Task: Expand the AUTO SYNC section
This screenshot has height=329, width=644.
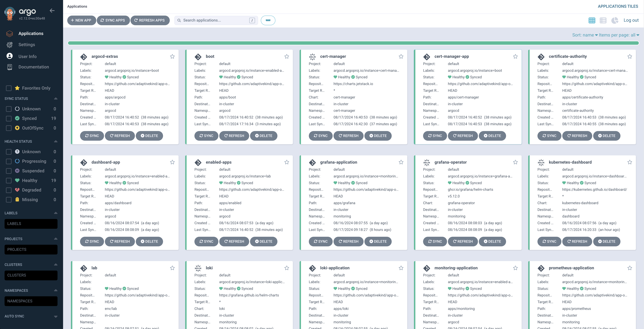Action: 55,316
